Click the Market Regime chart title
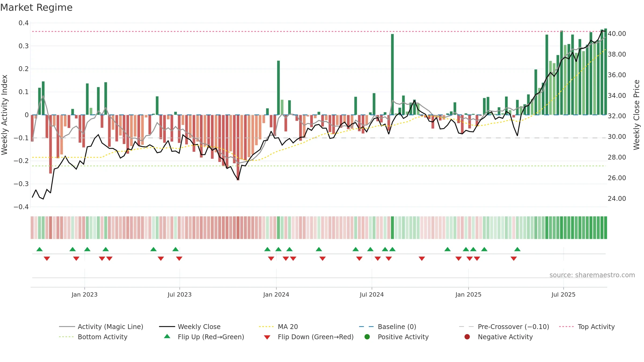This screenshot has height=362, width=644. [x=36, y=8]
